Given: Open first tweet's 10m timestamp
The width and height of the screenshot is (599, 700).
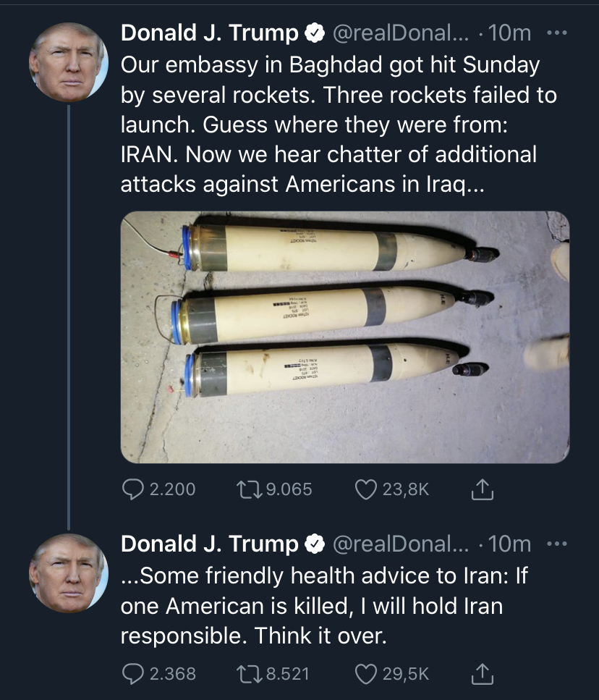Looking at the screenshot, I should pos(510,33).
